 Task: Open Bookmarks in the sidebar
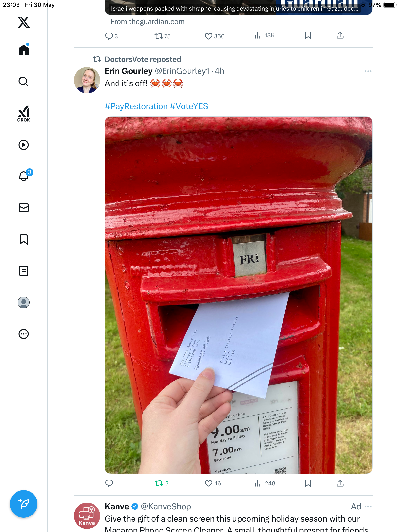24,239
